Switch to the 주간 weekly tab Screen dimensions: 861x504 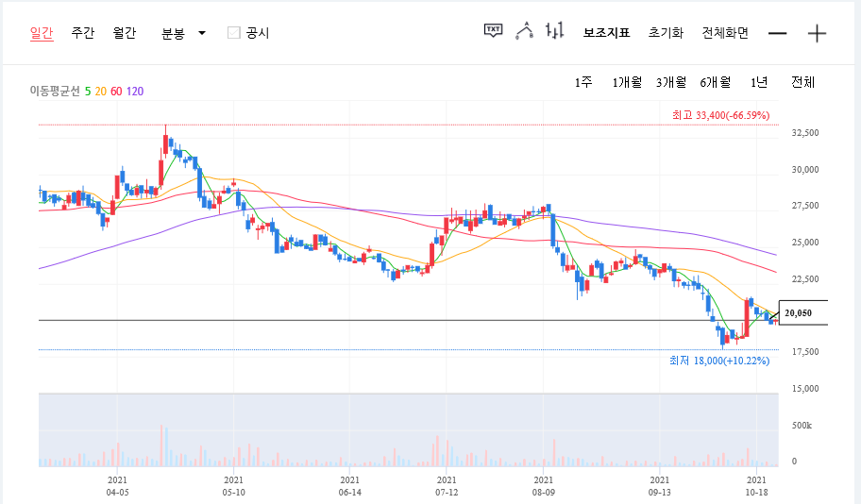[x=83, y=33]
